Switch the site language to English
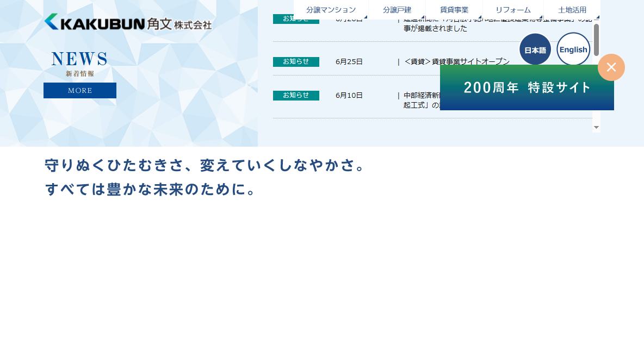The height and width of the screenshot is (339, 644). point(573,49)
